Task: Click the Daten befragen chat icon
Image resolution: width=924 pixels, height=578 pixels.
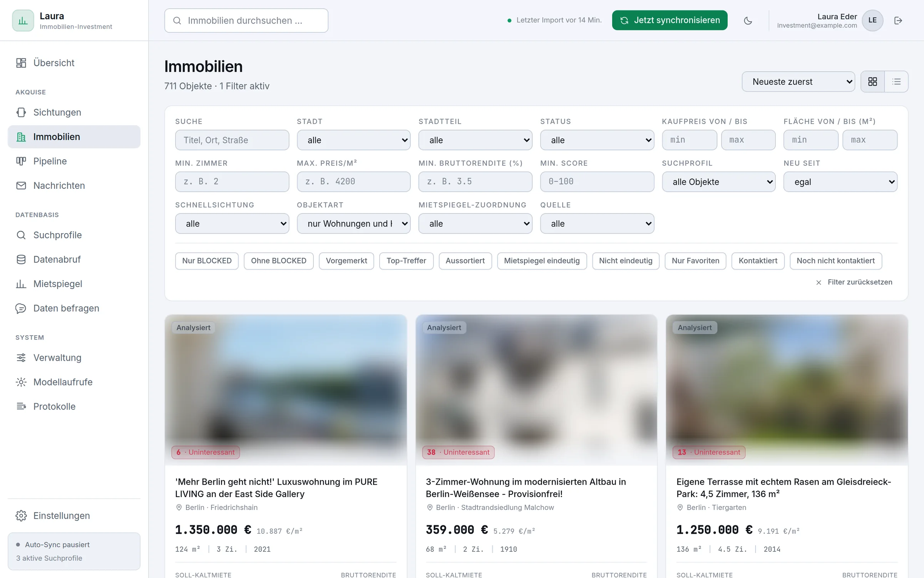Action: [x=21, y=308]
